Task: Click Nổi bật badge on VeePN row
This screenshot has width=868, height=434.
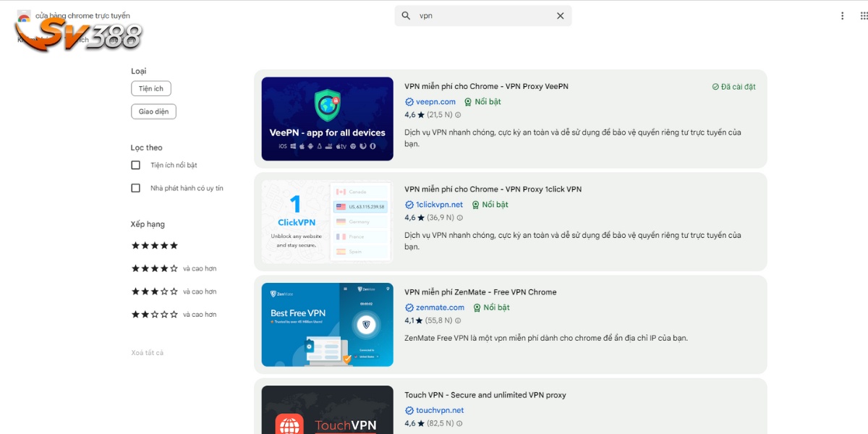Action: point(482,102)
